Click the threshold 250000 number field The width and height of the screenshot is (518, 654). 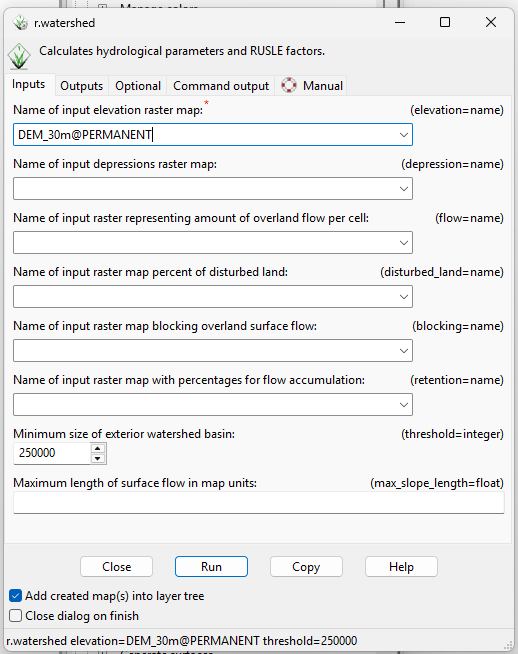click(x=53, y=453)
